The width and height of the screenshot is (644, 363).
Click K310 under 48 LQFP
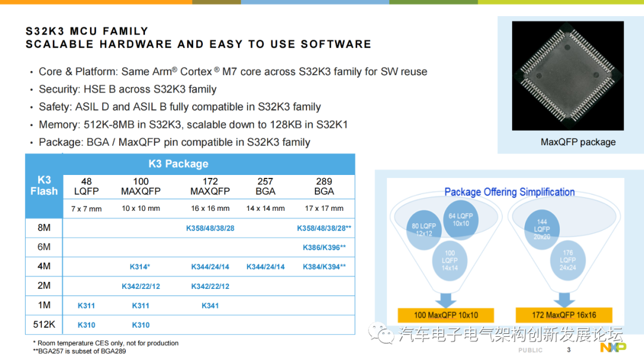coord(86,325)
